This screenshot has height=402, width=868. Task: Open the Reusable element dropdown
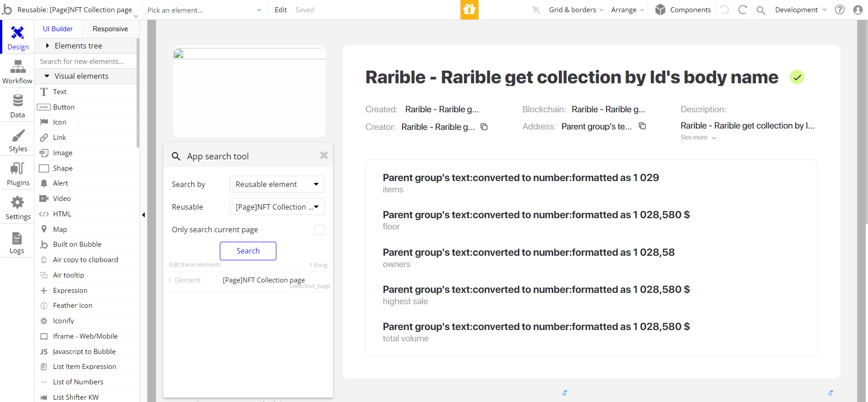277,207
